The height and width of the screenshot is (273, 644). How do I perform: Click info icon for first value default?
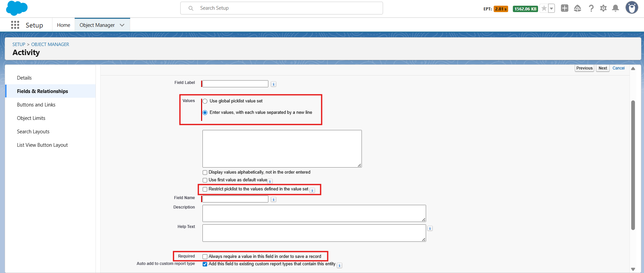[270, 181]
